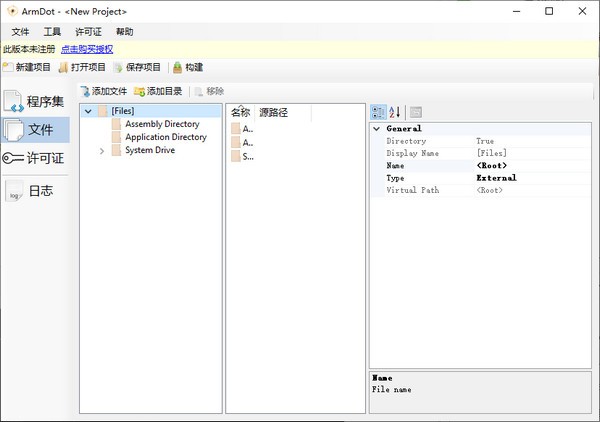Image resolution: width=600 pixels, height=422 pixels.
Task: Show the 日志 log section
Action: (34, 191)
